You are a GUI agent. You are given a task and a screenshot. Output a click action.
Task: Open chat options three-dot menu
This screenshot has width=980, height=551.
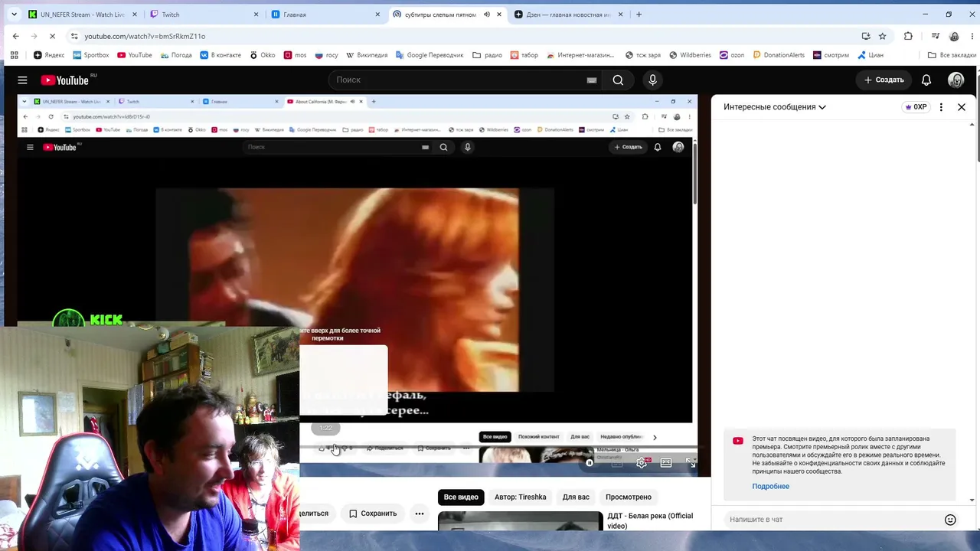pos(941,107)
